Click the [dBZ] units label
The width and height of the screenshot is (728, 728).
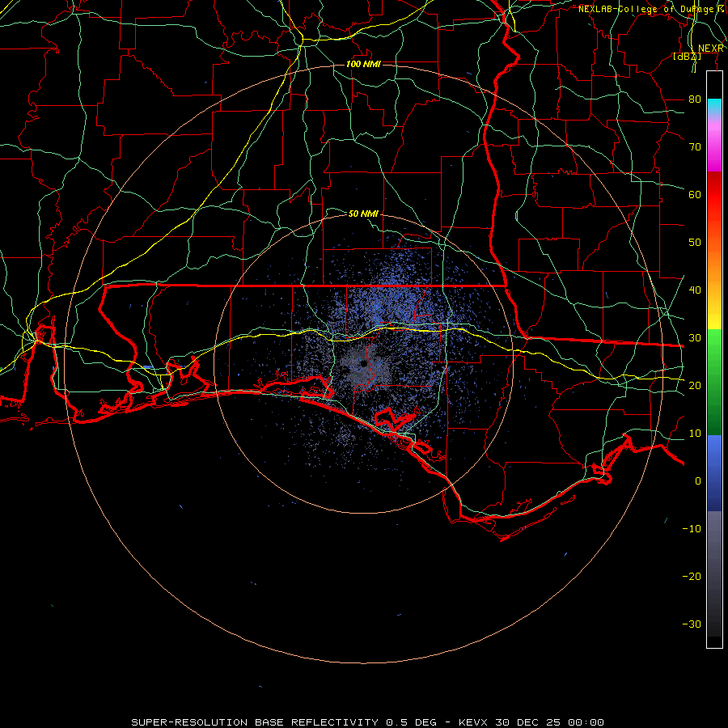[x=687, y=57]
